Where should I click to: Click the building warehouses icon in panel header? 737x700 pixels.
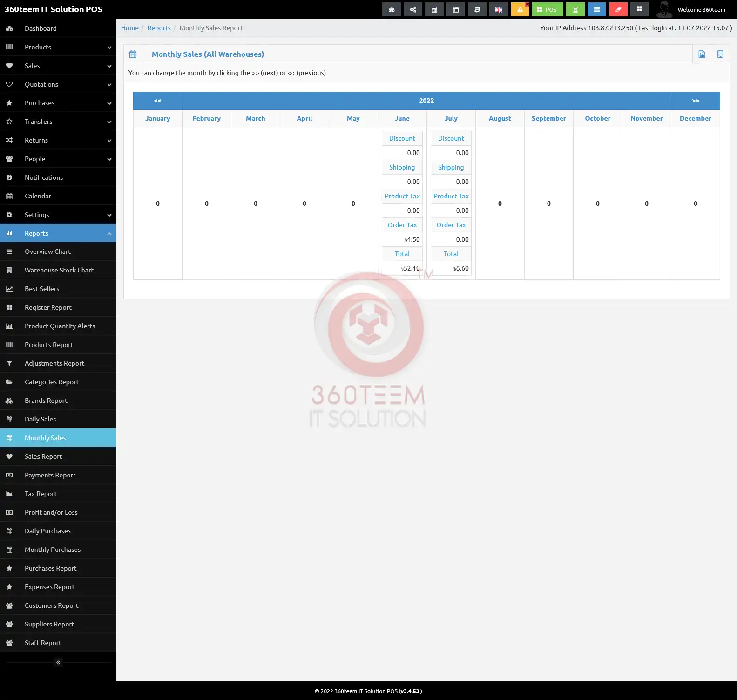pos(720,54)
